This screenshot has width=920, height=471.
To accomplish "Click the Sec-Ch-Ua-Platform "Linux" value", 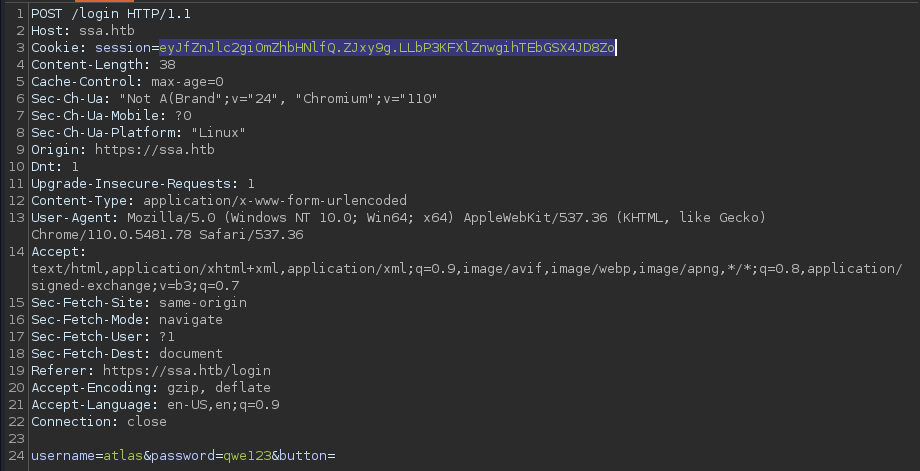I will click(218, 133).
